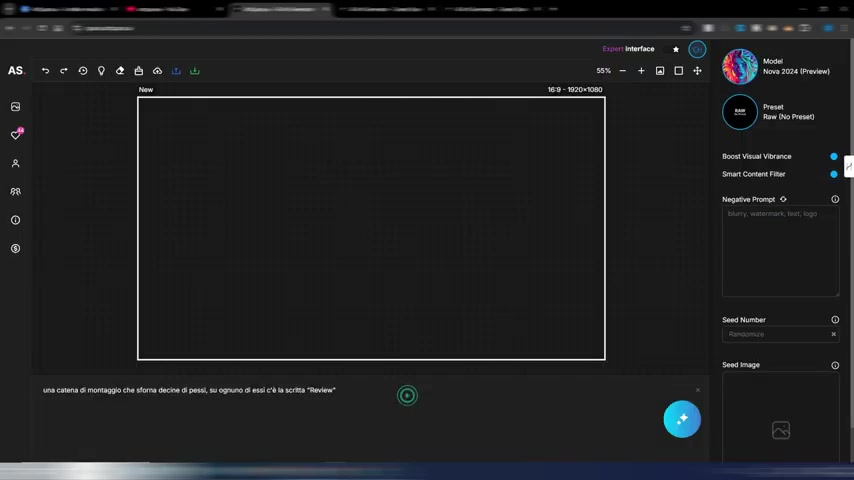The width and height of the screenshot is (854, 480).
Task: Show info for Seed Image
Action: 835,365
